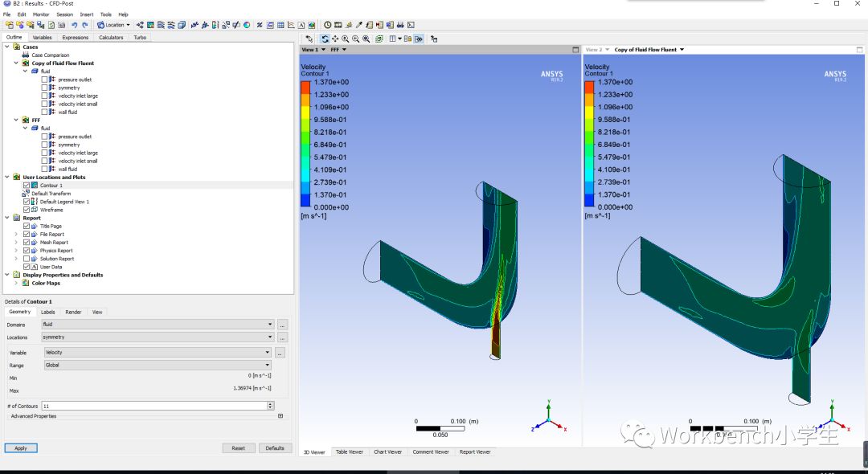Insert a Chart via toolbar icon
Image resolution: width=868 pixels, height=474 pixels.
pos(291,25)
